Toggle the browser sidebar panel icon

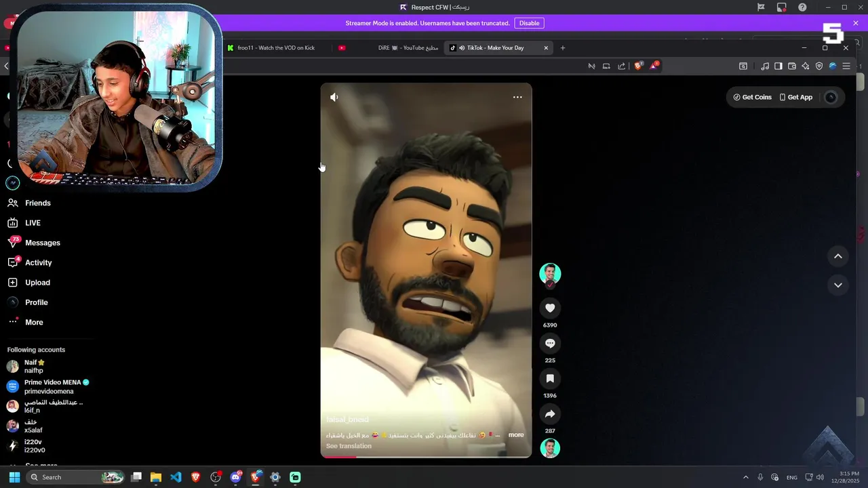(x=778, y=66)
